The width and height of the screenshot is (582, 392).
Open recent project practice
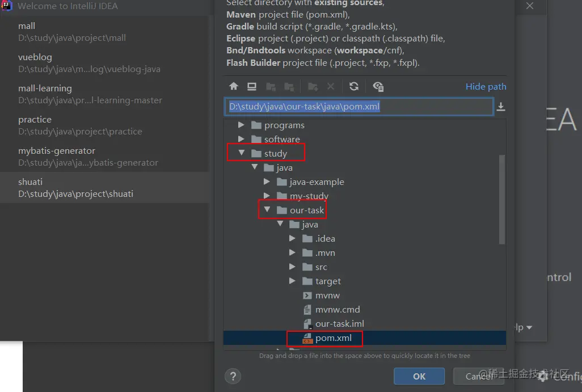pos(104,125)
